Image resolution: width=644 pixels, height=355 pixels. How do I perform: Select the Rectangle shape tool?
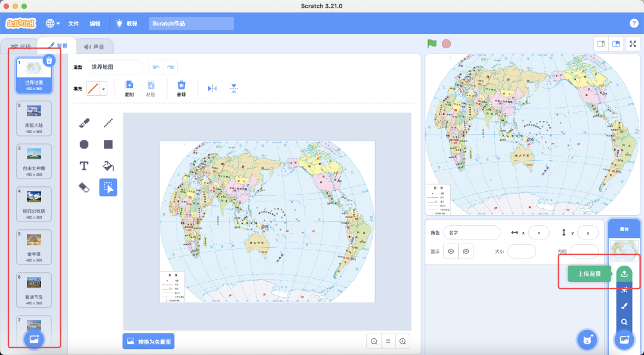[x=108, y=144]
